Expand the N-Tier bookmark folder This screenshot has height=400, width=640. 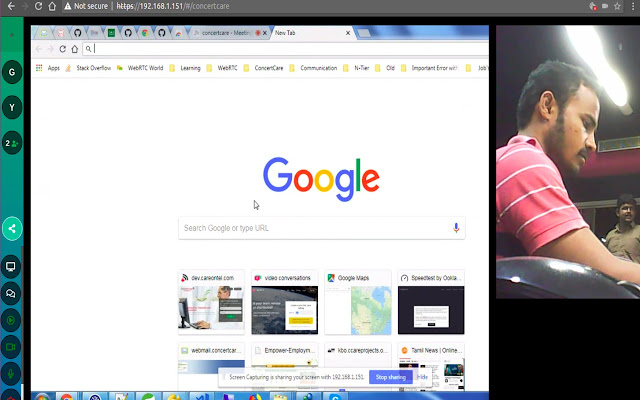[x=356, y=68]
